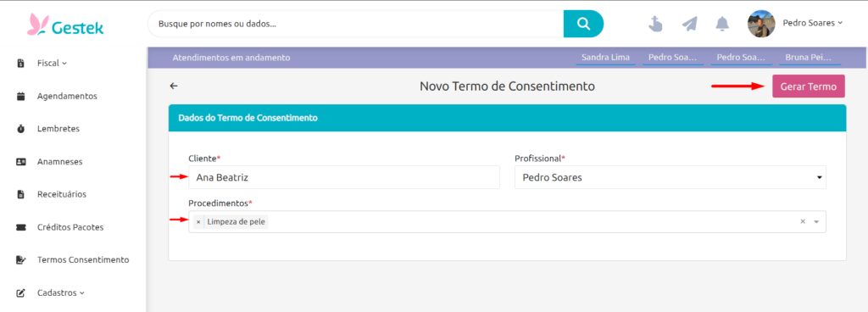Remove the Limpeza de pele tag
The image size is (868, 312).
198,222
